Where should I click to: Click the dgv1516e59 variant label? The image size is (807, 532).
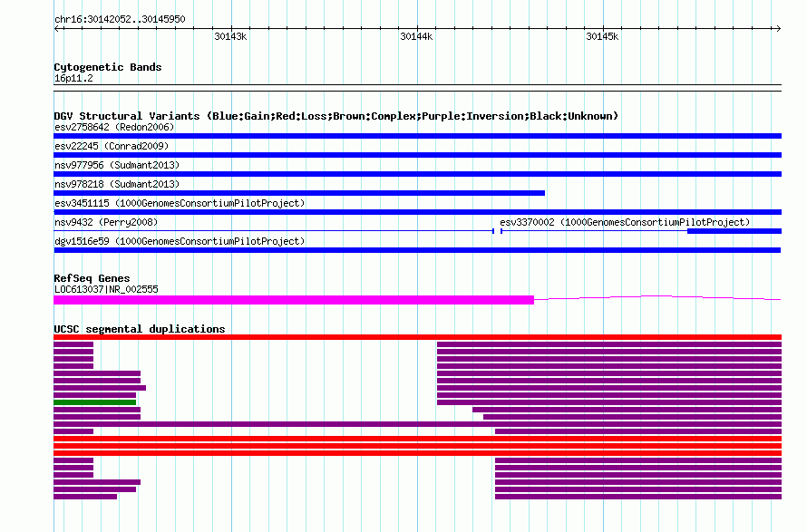180,241
